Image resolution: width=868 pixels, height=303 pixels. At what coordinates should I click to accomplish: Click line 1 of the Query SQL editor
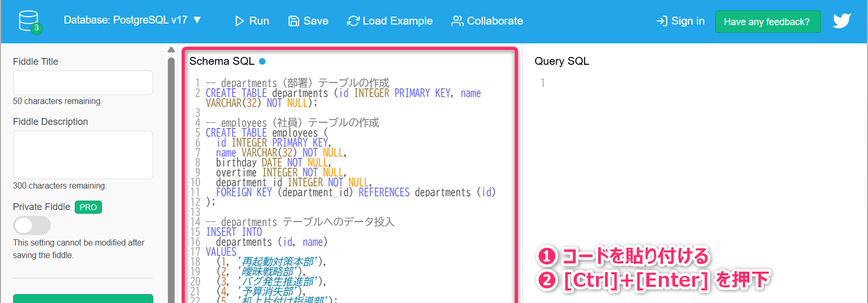680,83
